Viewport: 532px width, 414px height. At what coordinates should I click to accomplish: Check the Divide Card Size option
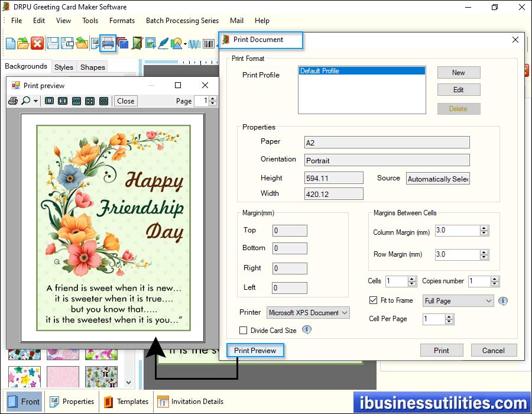click(x=244, y=331)
